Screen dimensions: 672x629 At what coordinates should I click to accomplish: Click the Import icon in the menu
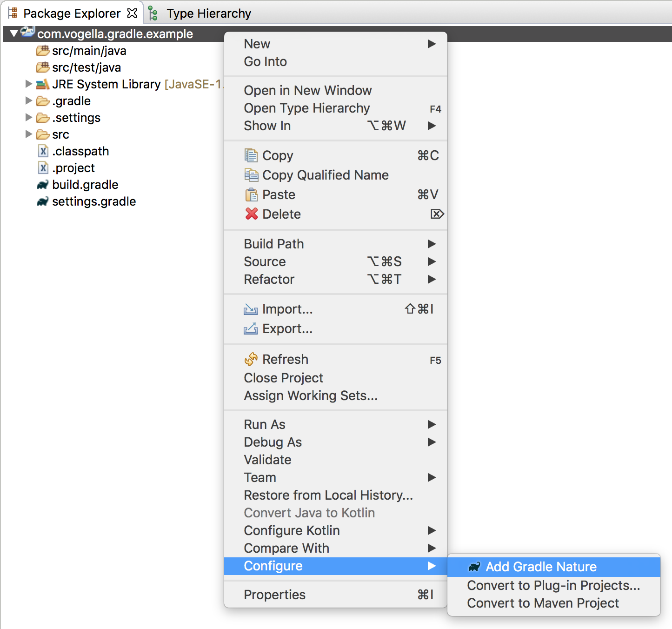pyautogui.click(x=251, y=309)
